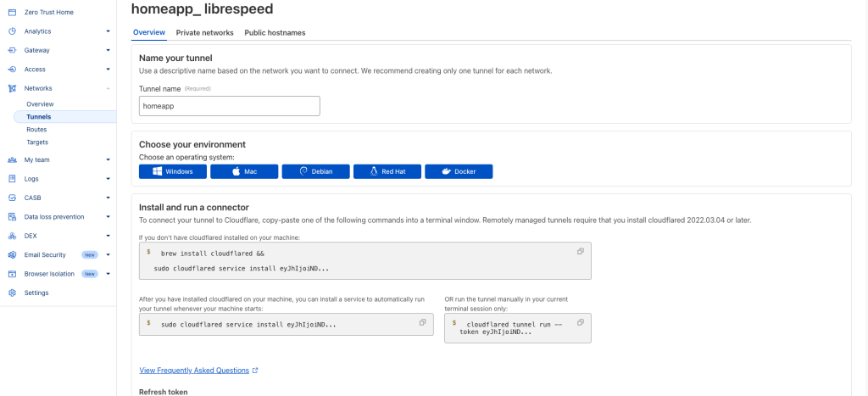
Task: Click the My team people icon
Action: coord(12,160)
